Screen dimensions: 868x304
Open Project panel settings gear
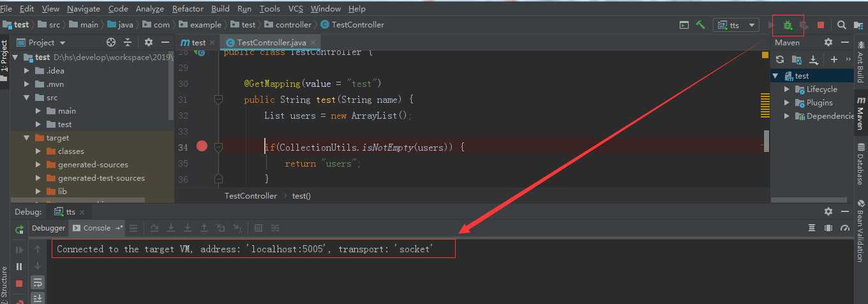tap(149, 42)
